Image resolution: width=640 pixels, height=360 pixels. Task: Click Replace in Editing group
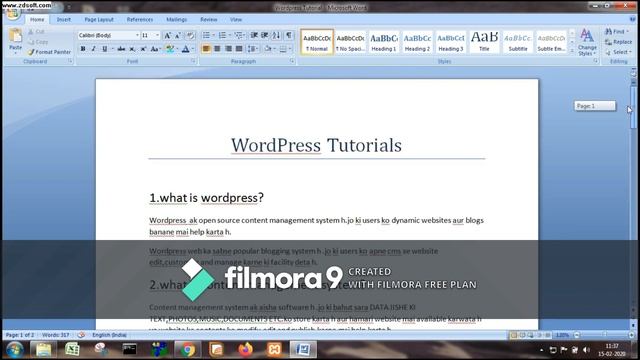pyautogui.click(x=618, y=42)
